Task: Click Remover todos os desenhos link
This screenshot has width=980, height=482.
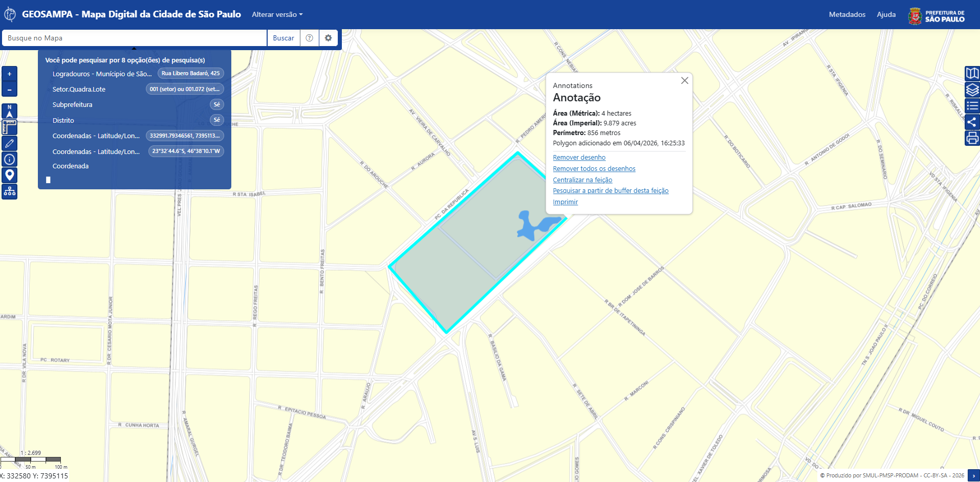Action: click(x=594, y=169)
